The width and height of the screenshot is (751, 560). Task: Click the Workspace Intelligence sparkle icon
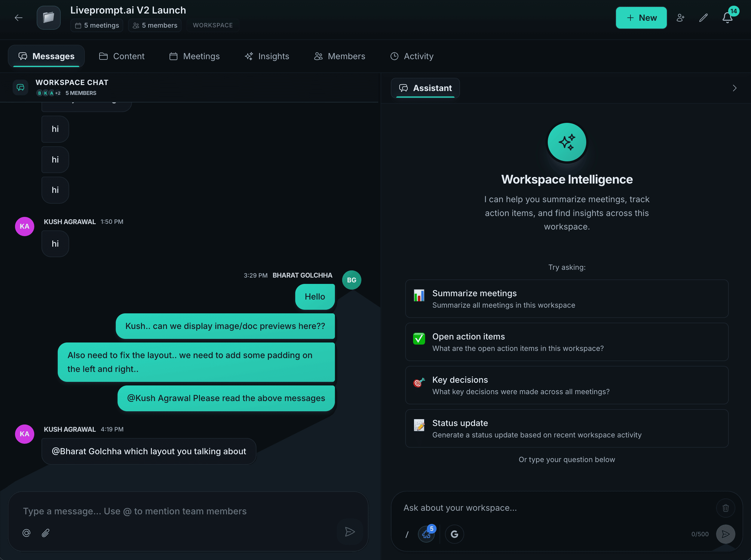[566, 142]
